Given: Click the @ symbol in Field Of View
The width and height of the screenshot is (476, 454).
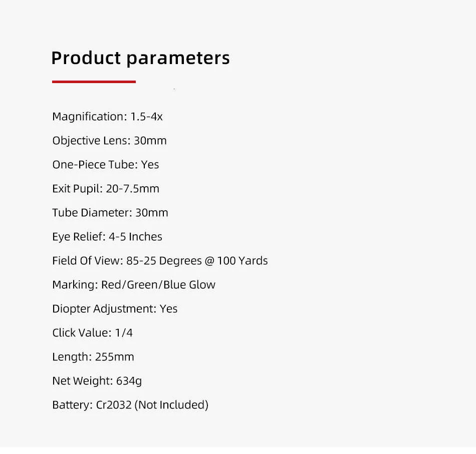Looking at the screenshot, I should pyautogui.click(x=209, y=261).
